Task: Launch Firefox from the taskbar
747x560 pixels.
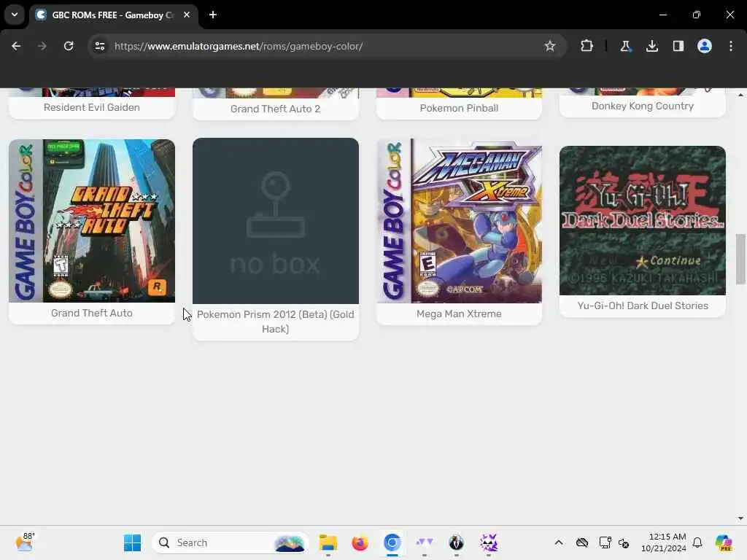Action: coord(360,542)
